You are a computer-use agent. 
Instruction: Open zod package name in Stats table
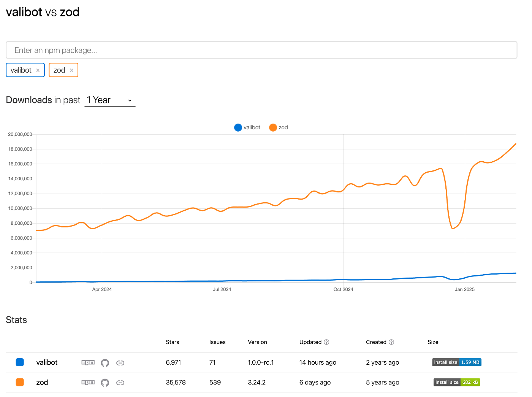[x=42, y=382]
